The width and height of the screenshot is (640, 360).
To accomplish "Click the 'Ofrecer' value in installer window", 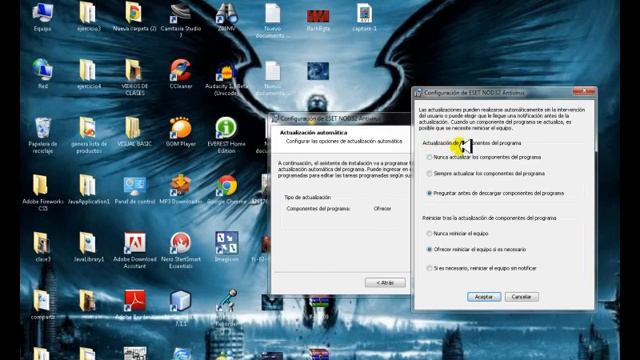I will 382,209.
